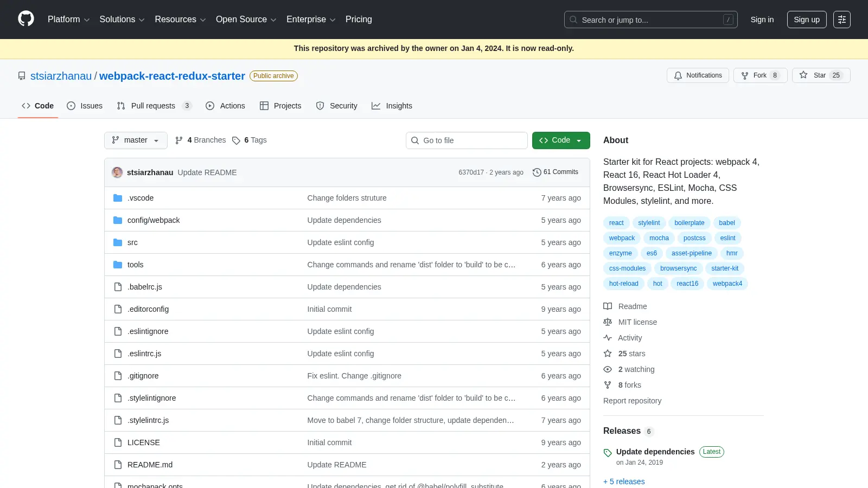Click the Pricing link

click(359, 20)
